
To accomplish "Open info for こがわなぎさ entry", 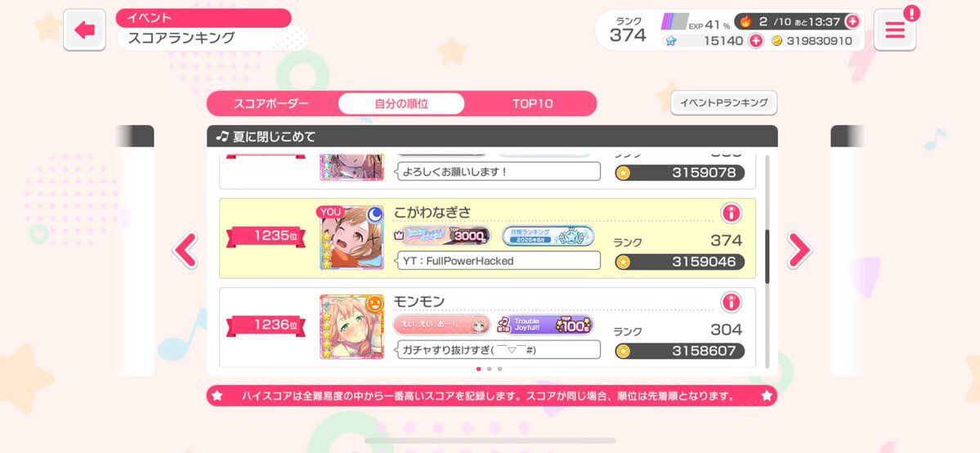I will pyautogui.click(x=731, y=213).
